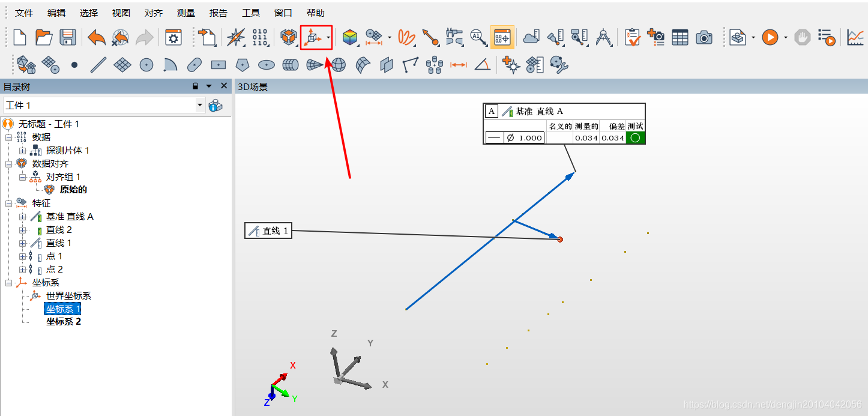868x416 pixels.
Task: Select the slot feature tool
Action: click(x=194, y=64)
